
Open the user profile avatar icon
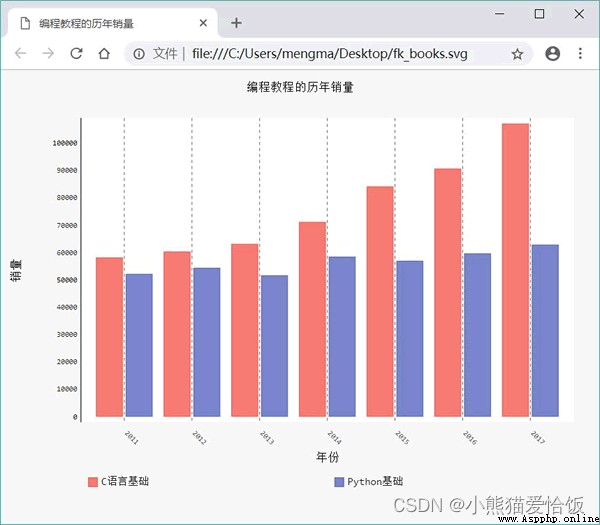click(x=552, y=54)
